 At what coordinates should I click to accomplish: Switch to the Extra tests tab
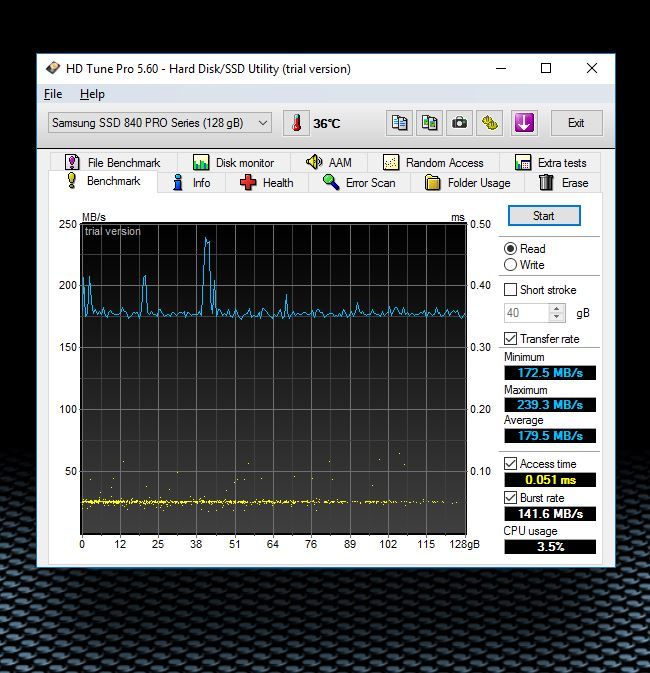click(550, 163)
